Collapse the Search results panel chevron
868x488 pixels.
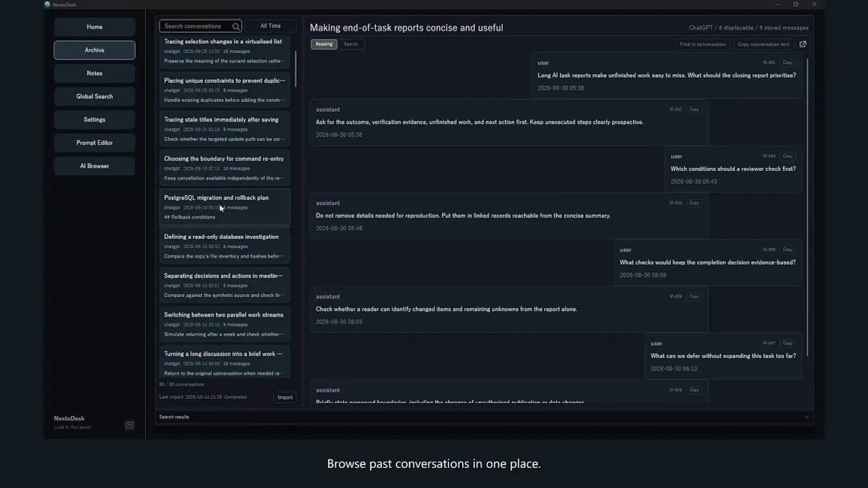pyautogui.click(x=807, y=417)
